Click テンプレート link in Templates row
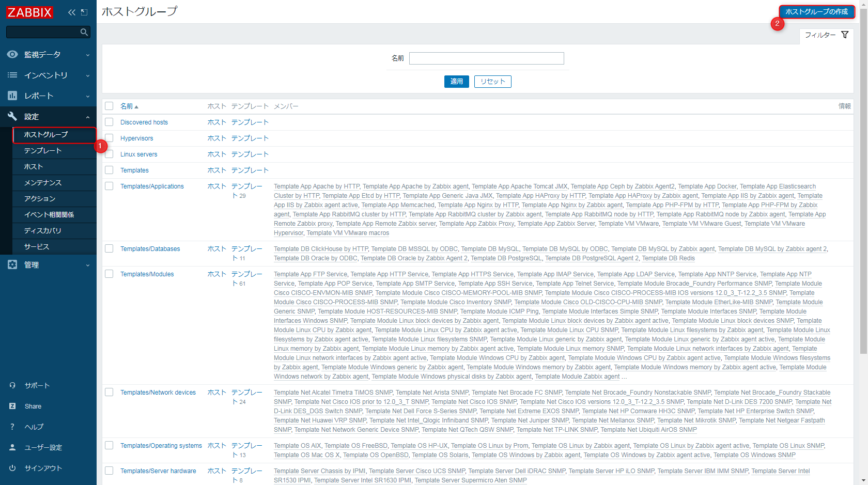The image size is (868, 485). [250, 170]
